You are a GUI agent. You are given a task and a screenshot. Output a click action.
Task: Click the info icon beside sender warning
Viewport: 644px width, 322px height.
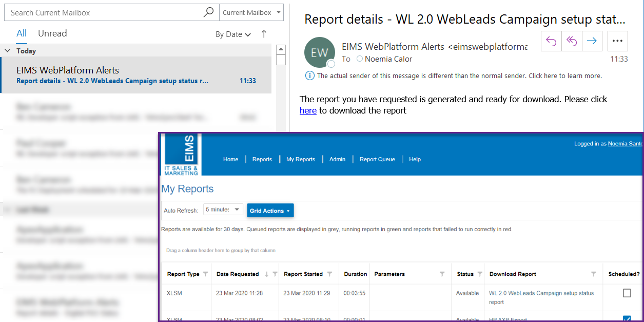pyautogui.click(x=309, y=75)
